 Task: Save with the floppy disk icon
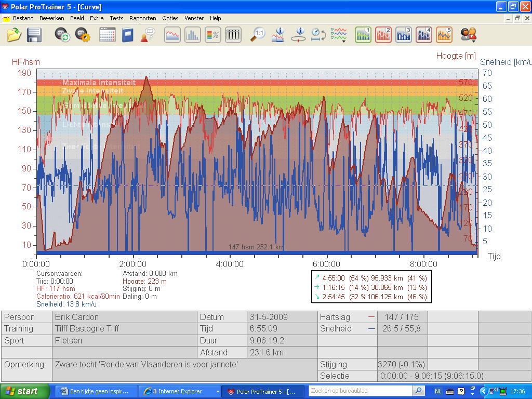tap(34, 35)
